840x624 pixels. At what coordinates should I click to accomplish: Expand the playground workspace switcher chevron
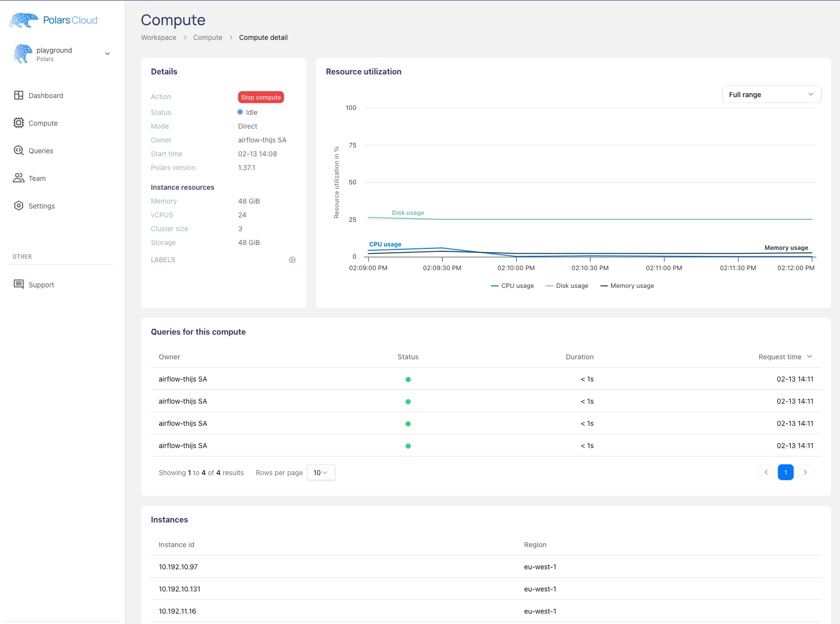point(107,53)
